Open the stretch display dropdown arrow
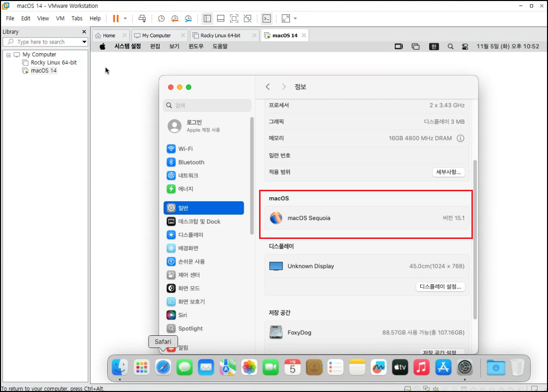 pyautogui.click(x=295, y=18)
